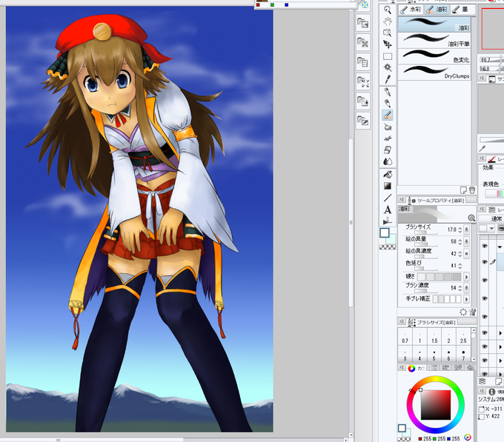Viewport: 504px width, 442px height.
Task: Switch to the 油彩 oil paint tab
Action: click(437, 10)
